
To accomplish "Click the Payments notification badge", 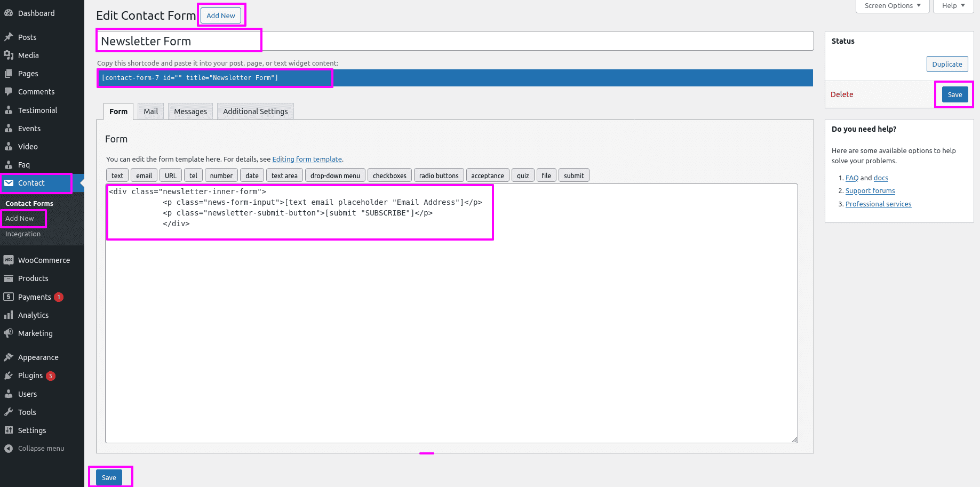I will pos(59,297).
